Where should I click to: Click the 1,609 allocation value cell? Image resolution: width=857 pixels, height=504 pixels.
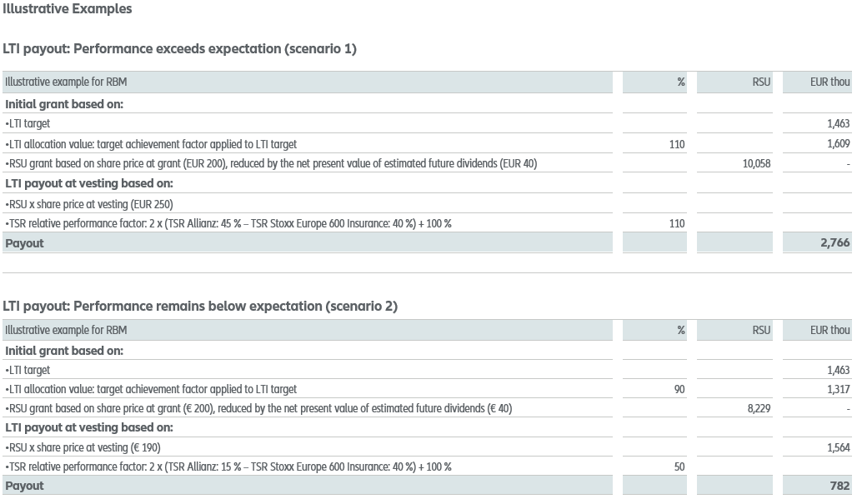point(838,144)
